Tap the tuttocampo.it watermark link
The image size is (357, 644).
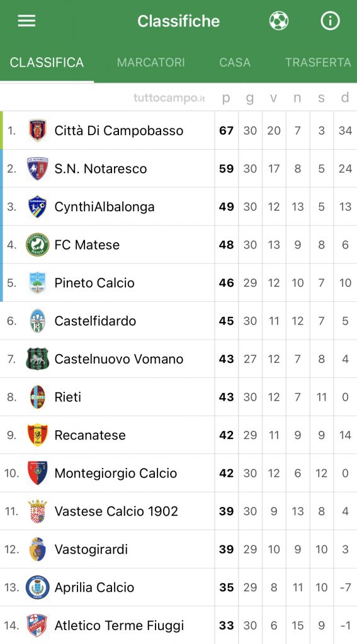click(x=169, y=98)
